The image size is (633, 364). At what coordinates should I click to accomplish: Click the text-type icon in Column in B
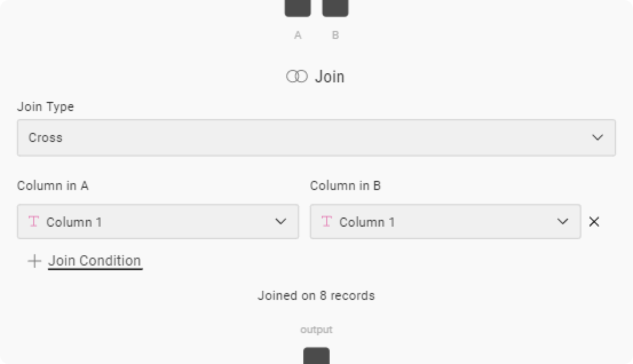326,221
